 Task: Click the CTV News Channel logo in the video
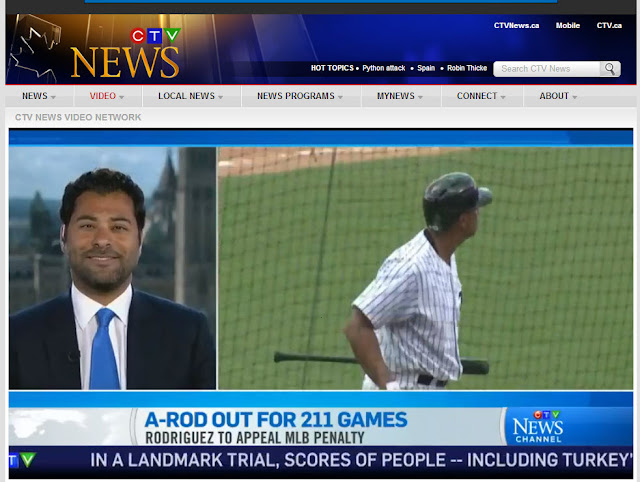538,426
